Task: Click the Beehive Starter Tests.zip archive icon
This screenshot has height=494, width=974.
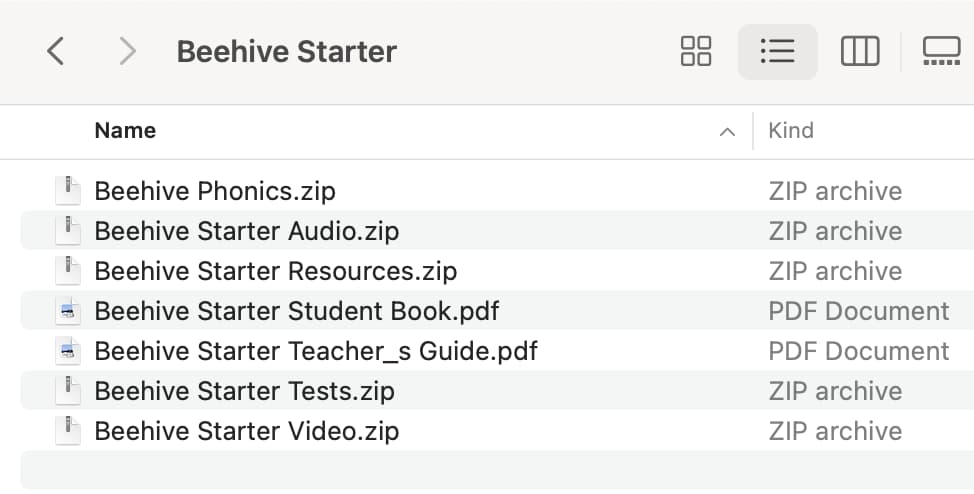Action: (68, 391)
